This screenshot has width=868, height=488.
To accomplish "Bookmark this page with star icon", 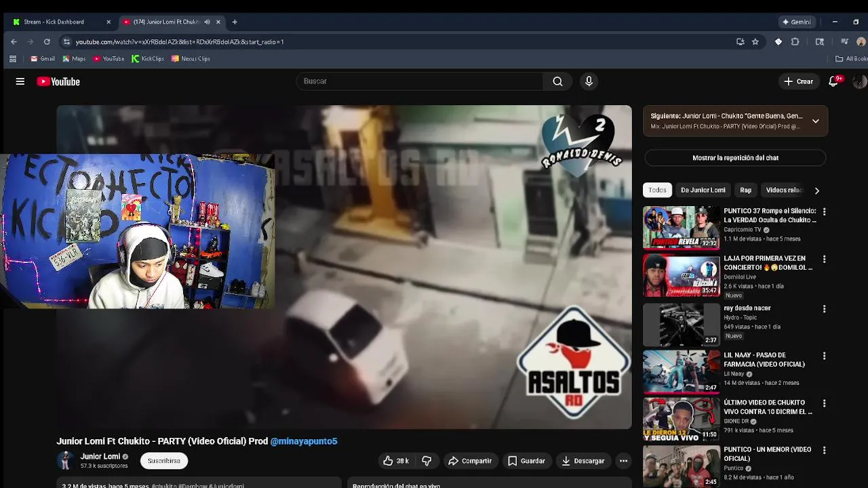I will point(755,41).
